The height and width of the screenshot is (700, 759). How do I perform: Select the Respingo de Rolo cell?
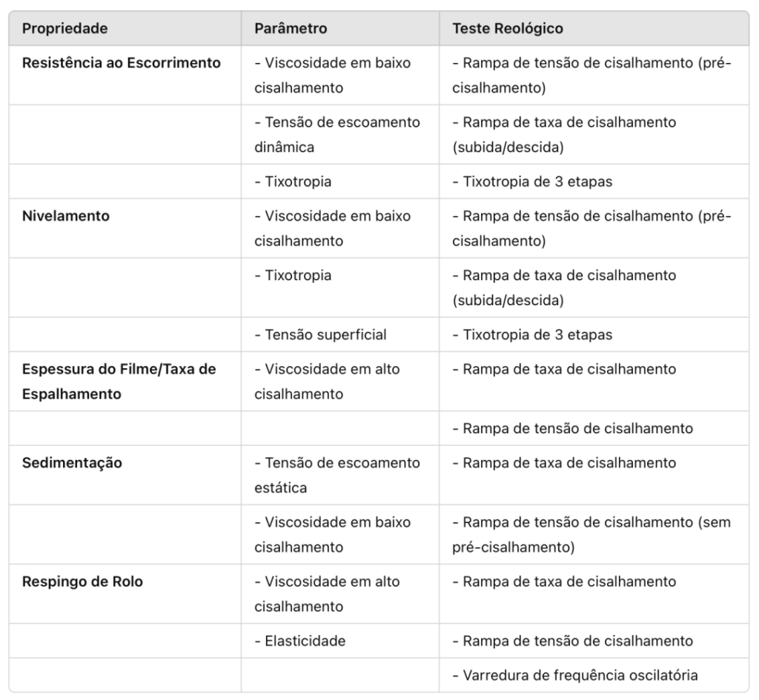click(125, 593)
